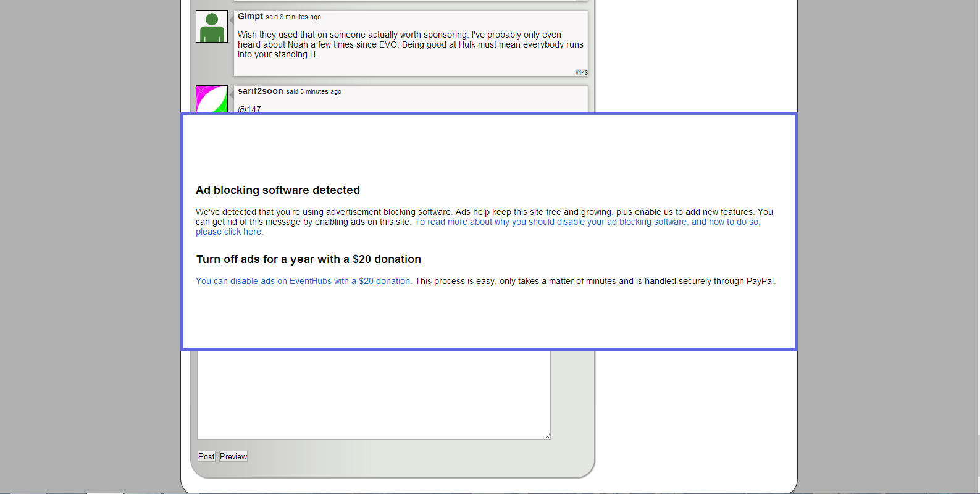Viewport: 980px width, 494px height.
Task: Click Gimpt's 'said 8 minutes ago' timestamp
Action: tap(293, 17)
